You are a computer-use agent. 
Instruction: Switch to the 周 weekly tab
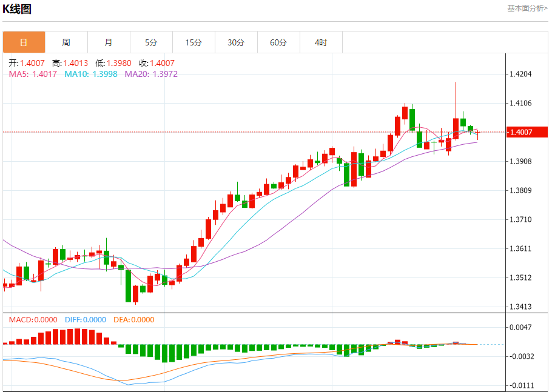coord(66,42)
